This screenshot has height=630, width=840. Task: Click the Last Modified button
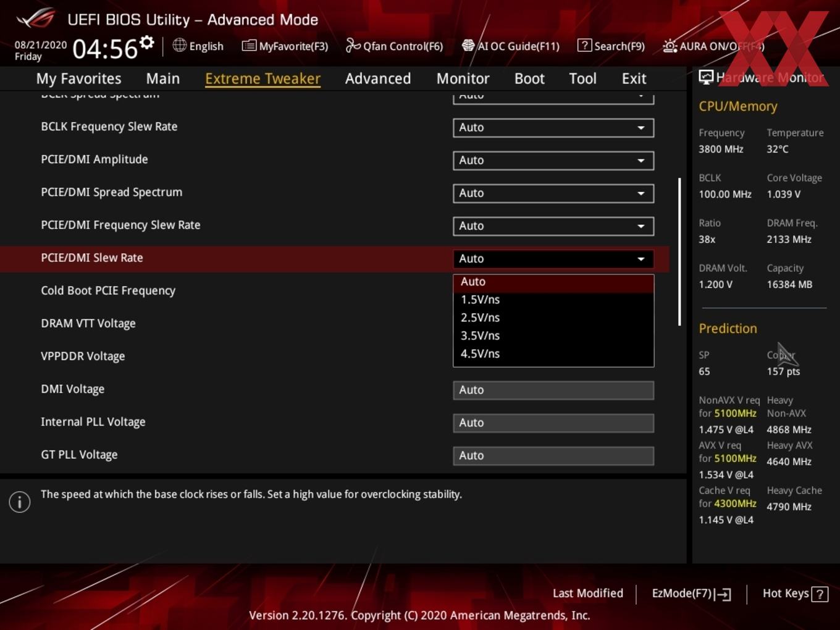[587, 594]
